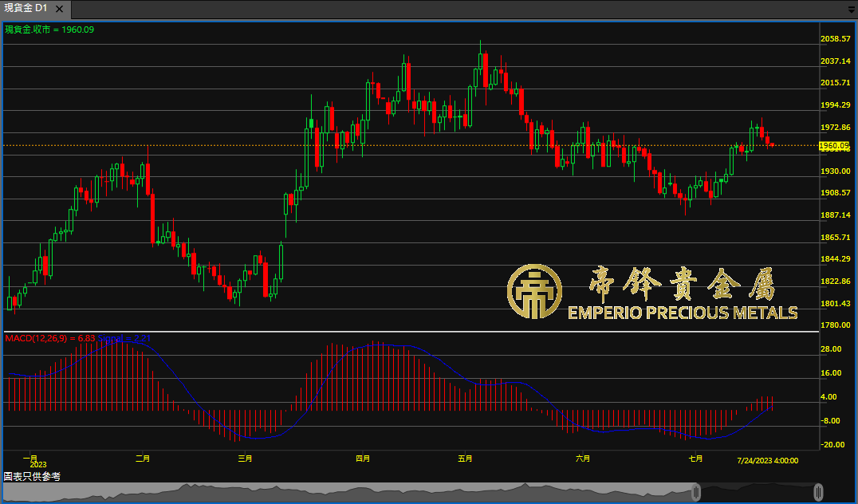This screenshot has width=858, height=504.
Task: Click the 六月 time axis label
Action: (584, 459)
